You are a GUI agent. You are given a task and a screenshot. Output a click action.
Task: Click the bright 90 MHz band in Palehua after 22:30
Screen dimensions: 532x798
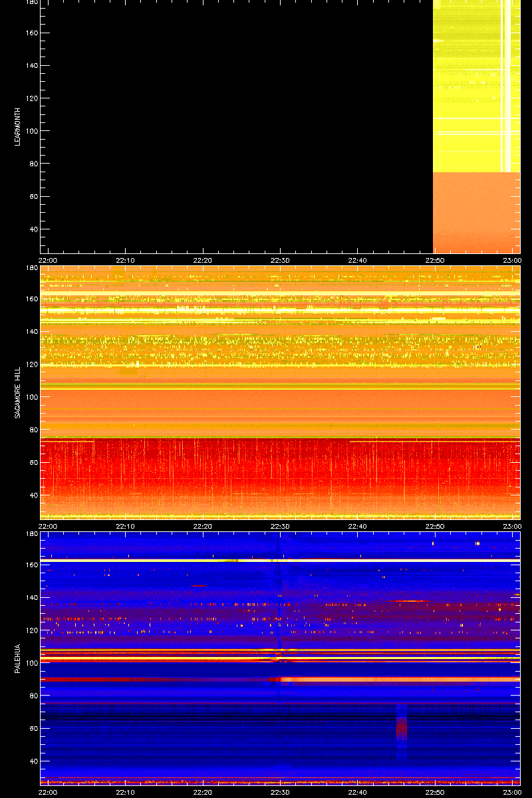coord(400,679)
